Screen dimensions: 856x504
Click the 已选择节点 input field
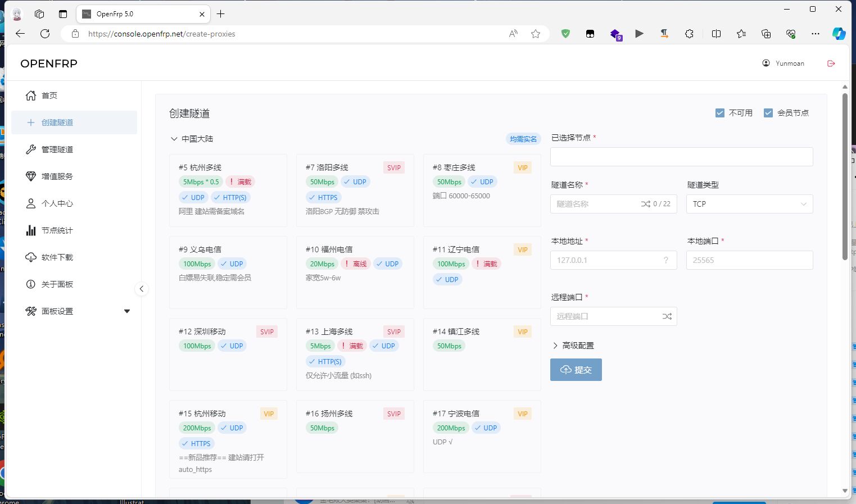(x=682, y=157)
